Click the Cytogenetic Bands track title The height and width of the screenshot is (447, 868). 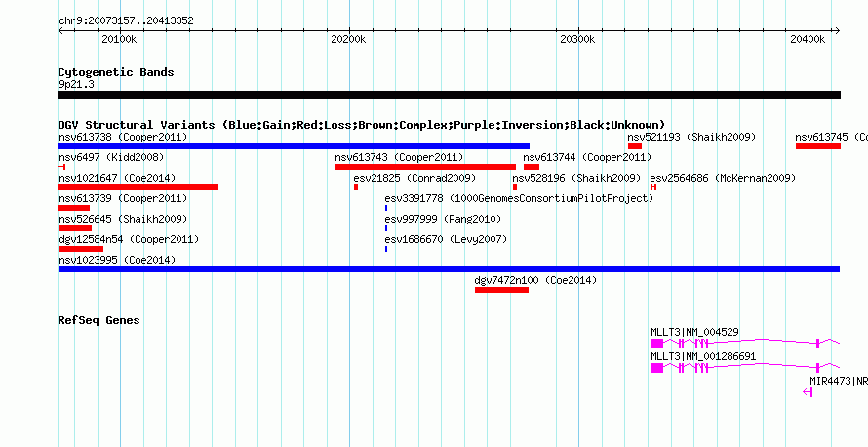116,72
